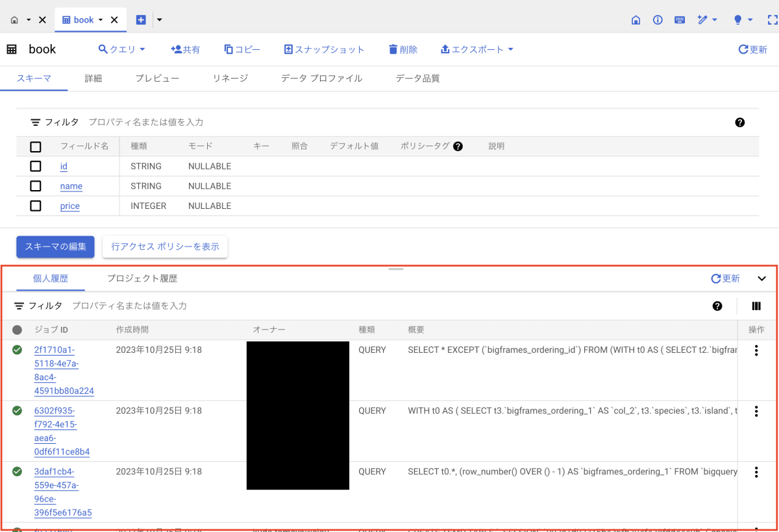This screenshot has width=779, height=532.
Task: Open the home tab dropdown arrow
Action: [29, 20]
